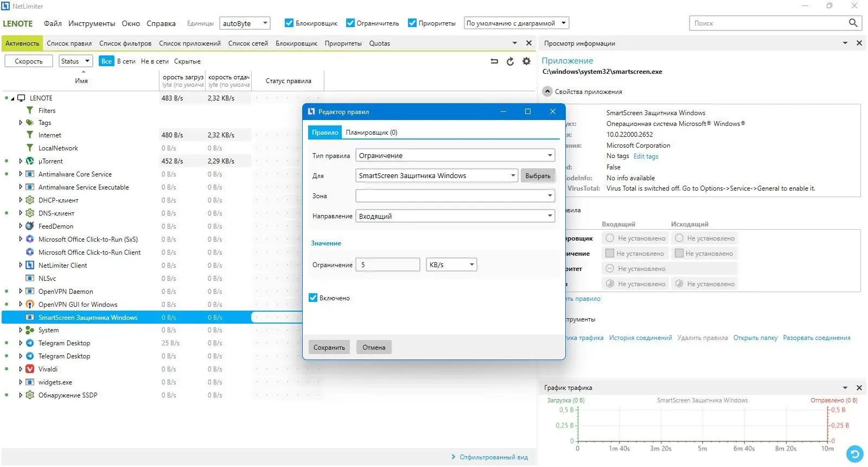Click the FeedDemon application icon
This screenshot has width=868, height=467.
(30, 226)
